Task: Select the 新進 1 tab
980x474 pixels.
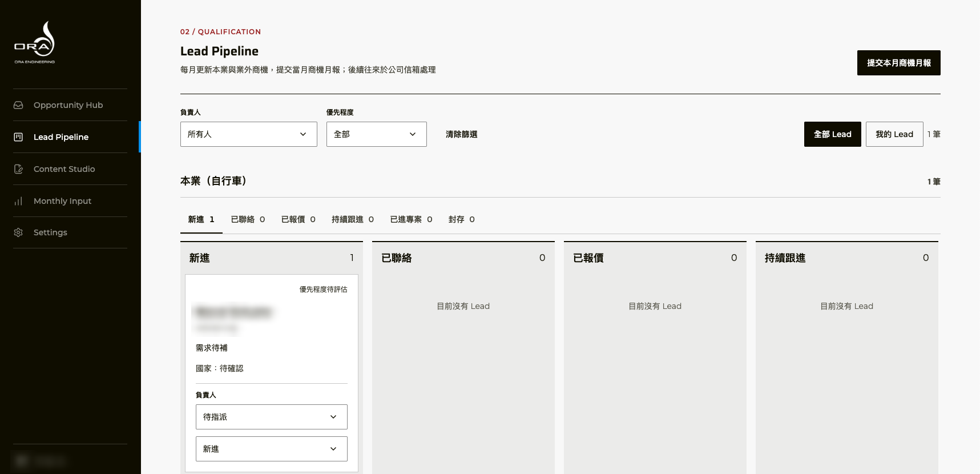Action: point(201,219)
